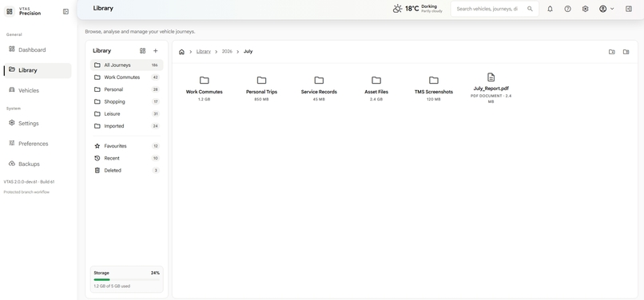The height and width of the screenshot is (300, 644).
Task: Create new folder icon in file browser
Action: 611,52
